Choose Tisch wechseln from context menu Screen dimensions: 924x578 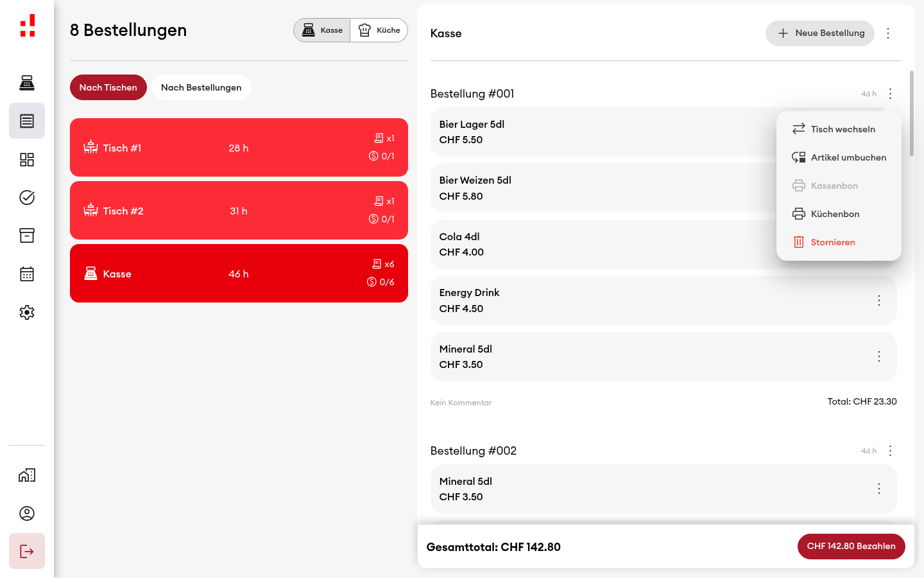[x=839, y=129]
